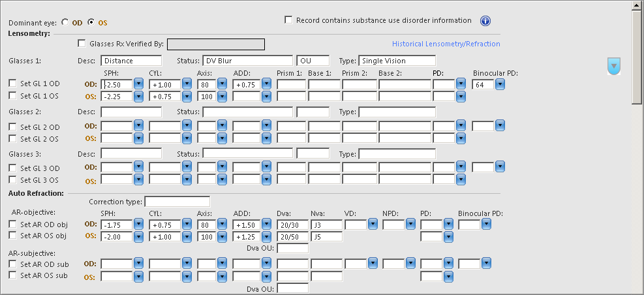This screenshot has height=295, width=644.
Task: Open AR-objective OS CYL dropdown
Action: 187,236
